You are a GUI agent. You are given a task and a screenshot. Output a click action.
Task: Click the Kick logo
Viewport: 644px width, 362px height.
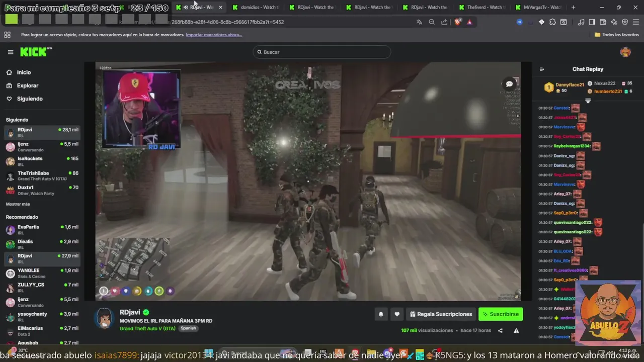pyautogui.click(x=36, y=52)
